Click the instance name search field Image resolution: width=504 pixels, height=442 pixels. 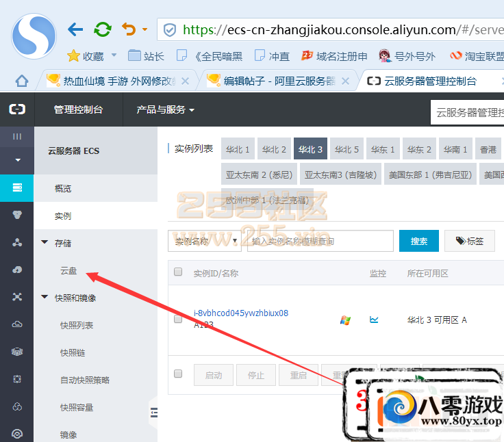(x=320, y=241)
